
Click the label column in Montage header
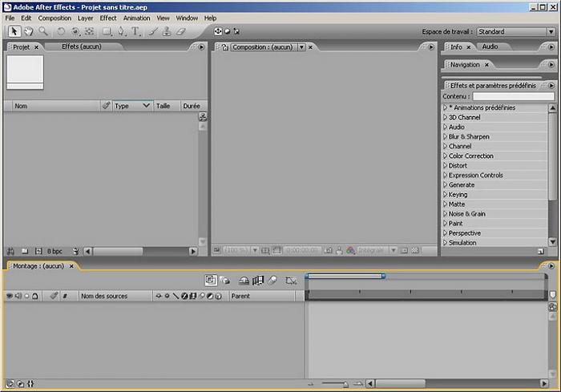(54, 296)
